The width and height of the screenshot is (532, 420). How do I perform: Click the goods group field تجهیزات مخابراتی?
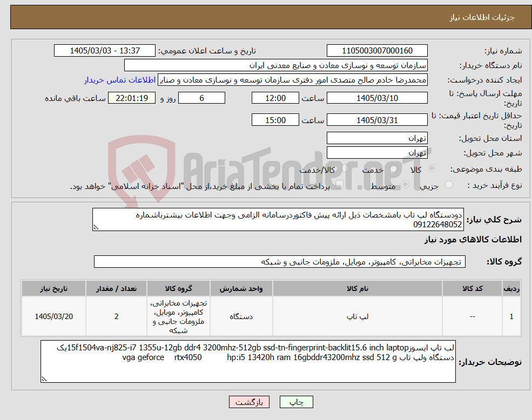click(280, 262)
